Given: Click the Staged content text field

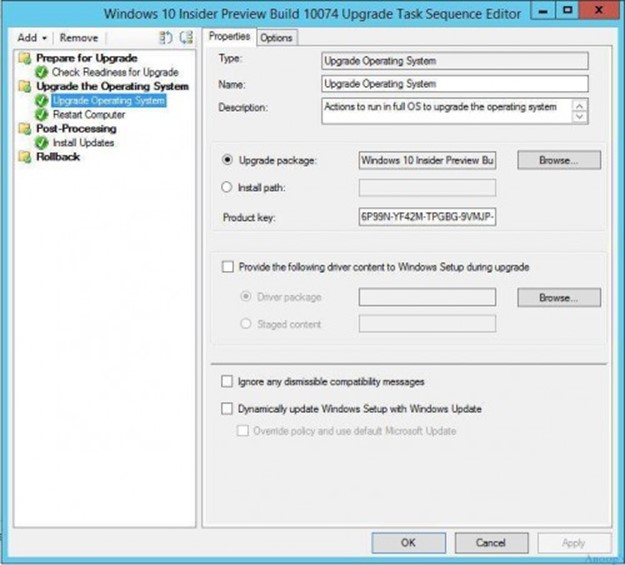Looking at the screenshot, I should [x=427, y=324].
